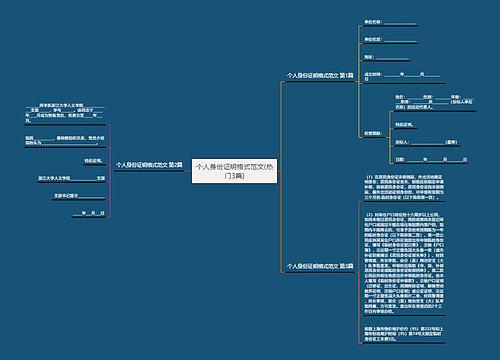Viewport: 500px width, 360px height.
Task: Click the 姓名 性别 年龄 职务 node
Action: tap(435, 102)
